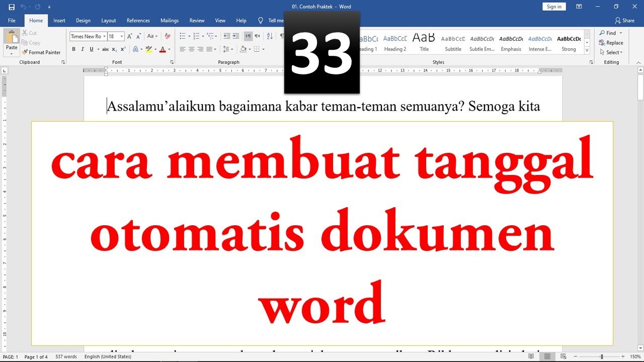Open the File menu
644x362 pixels.
pyautogui.click(x=12, y=21)
